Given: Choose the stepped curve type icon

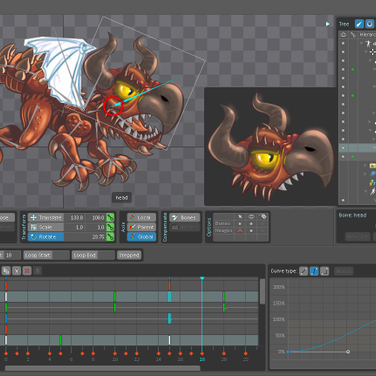Looking at the screenshot, I should (325, 271).
